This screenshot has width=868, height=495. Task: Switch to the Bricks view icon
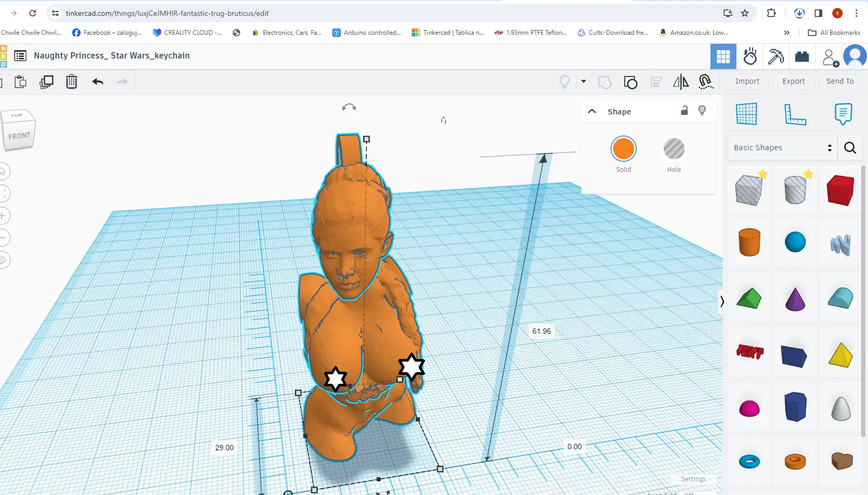[x=802, y=56]
